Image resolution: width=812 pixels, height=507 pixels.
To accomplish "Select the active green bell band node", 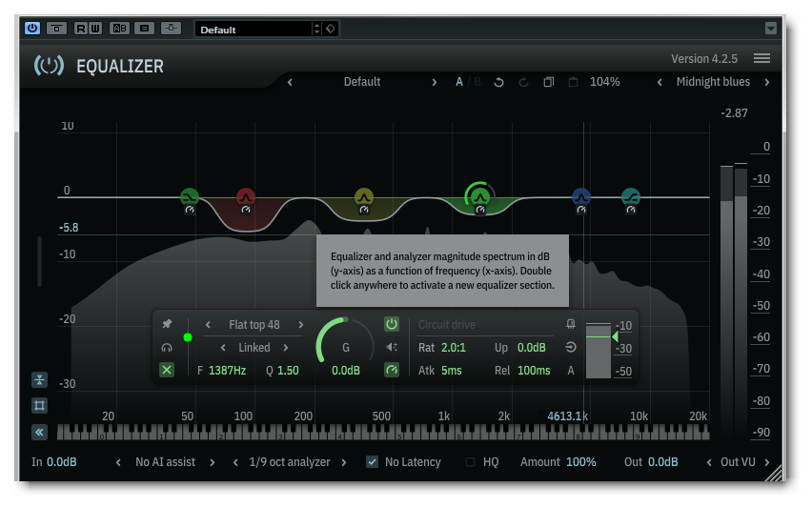I will point(480,196).
